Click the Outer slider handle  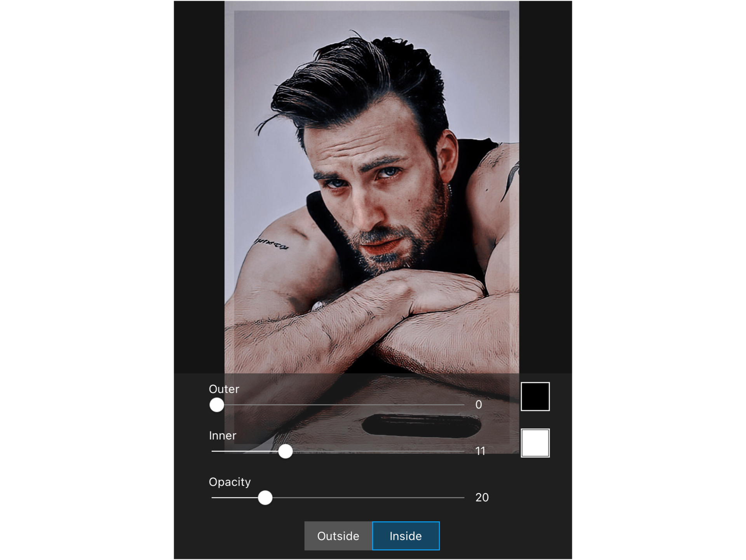tap(217, 405)
